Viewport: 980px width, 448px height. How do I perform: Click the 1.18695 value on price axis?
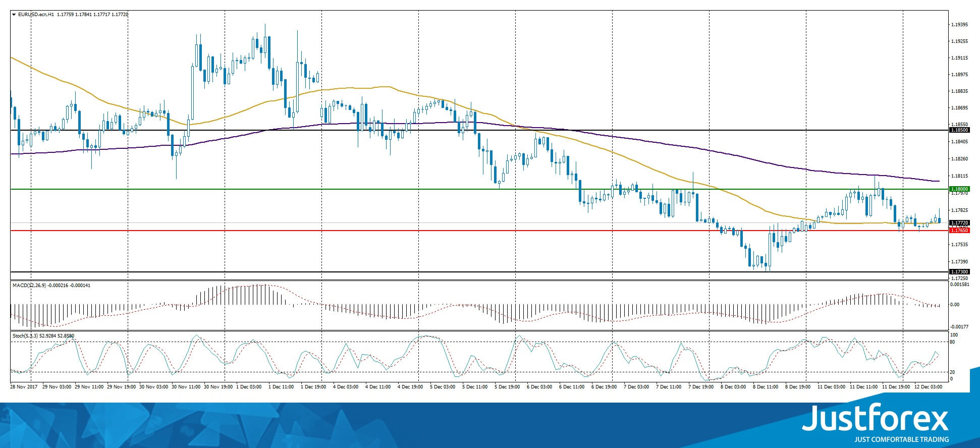959,108
